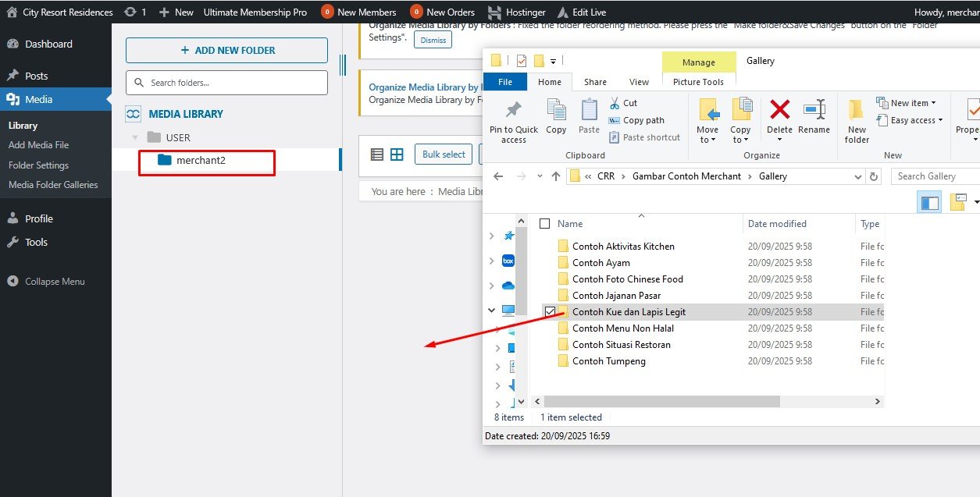Click the Search folders input field
The height and width of the screenshot is (497, 980).
point(226,83)
